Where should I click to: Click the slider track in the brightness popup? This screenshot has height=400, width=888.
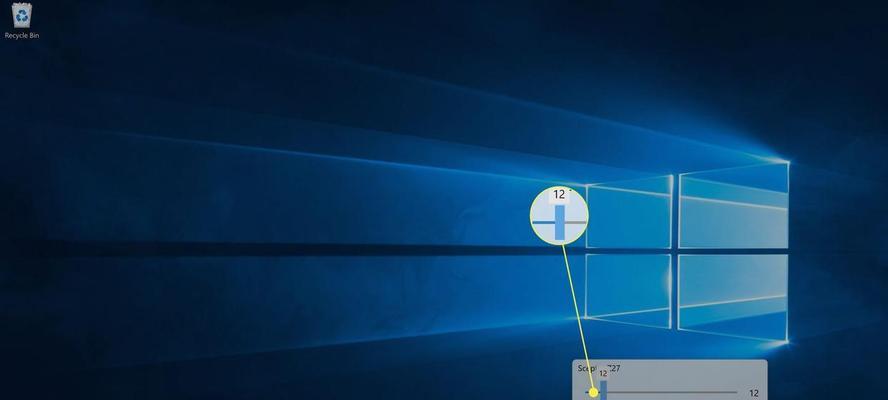click(661, 392)
